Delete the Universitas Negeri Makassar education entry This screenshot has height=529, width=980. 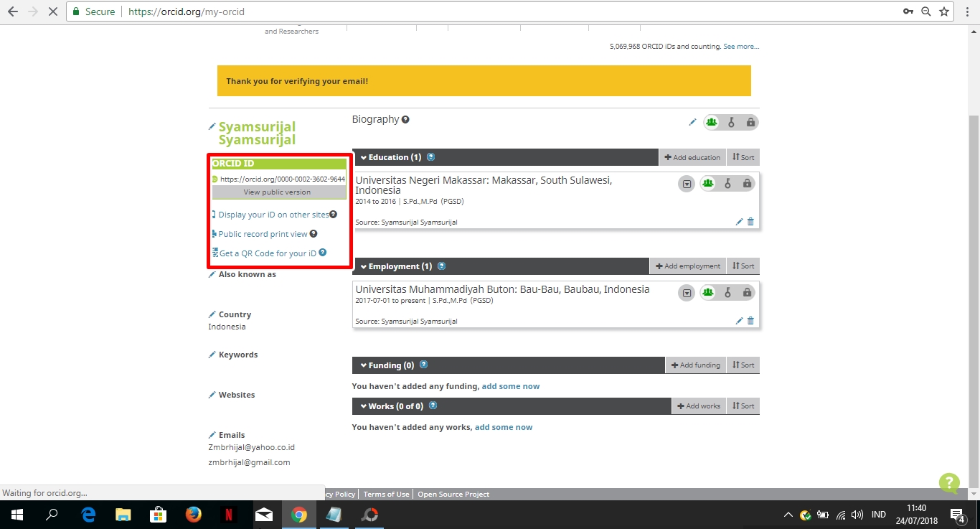750,222
